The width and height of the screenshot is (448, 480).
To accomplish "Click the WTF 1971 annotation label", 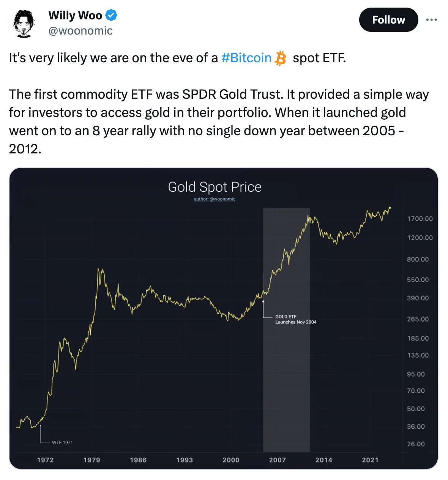I will click(62, 442).
